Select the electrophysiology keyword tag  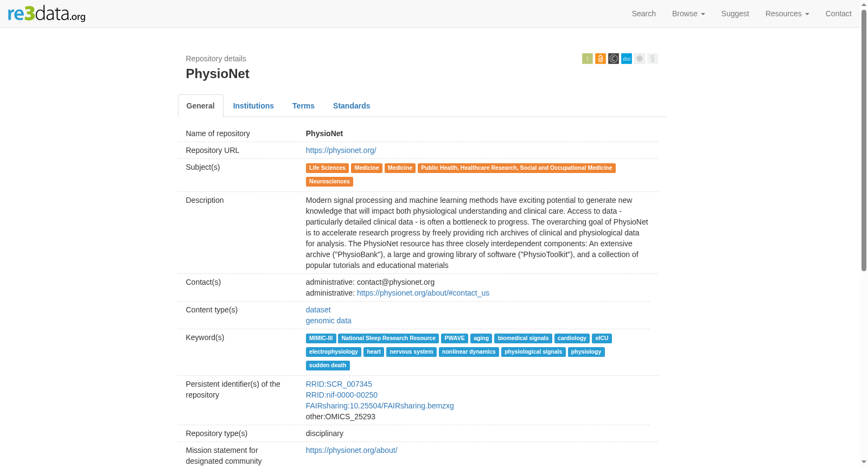point(334,352)
